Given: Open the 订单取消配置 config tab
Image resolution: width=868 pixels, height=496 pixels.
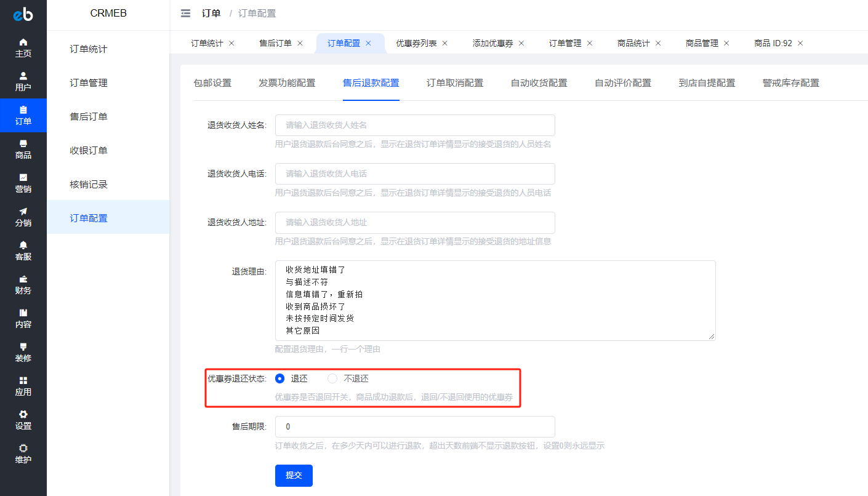Looking at the screenshot, I should (x=455, y=82).
